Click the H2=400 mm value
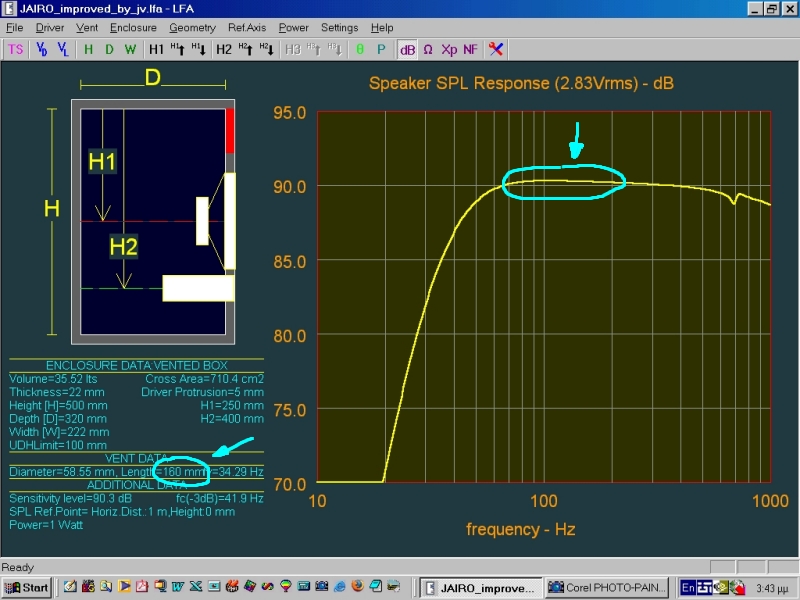This screenshot has width=800, height=600. pyautogui.click(x=232, y=419)
